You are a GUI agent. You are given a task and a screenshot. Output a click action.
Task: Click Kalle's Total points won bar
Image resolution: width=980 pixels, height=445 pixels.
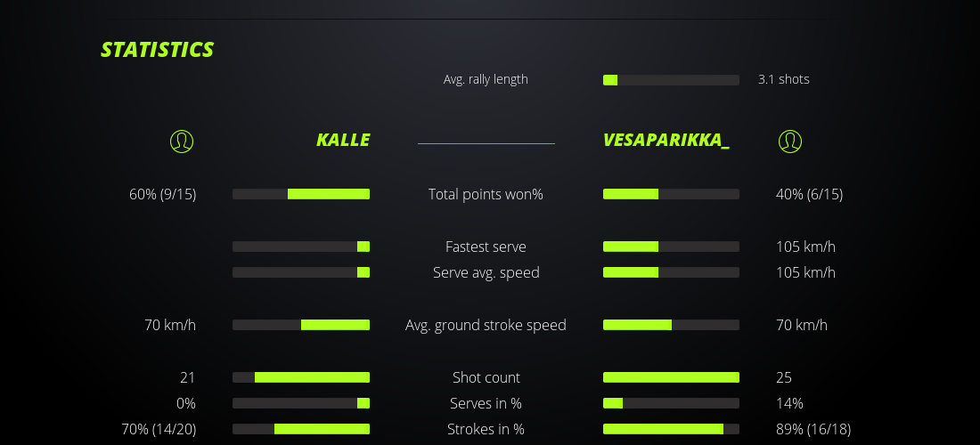(301, 194)
